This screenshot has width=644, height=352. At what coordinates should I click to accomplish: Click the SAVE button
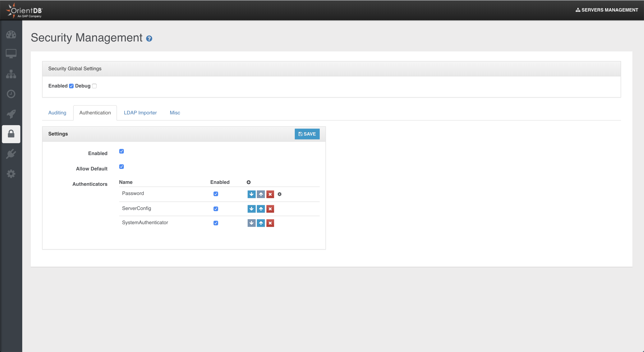click(x=307, y=134)
